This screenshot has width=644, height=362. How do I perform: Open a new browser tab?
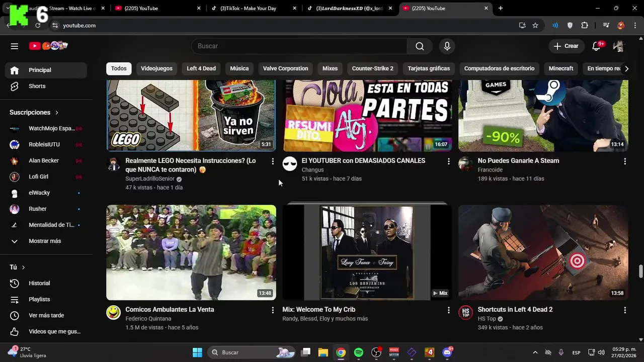click(x=500, y=8)
